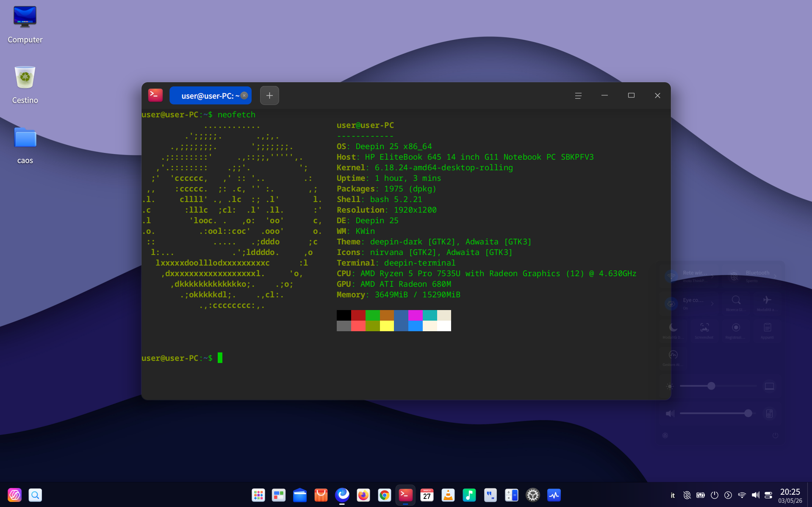Click the 'Memory: 3649MiB / 15290MiB' line

click(399, 295)
